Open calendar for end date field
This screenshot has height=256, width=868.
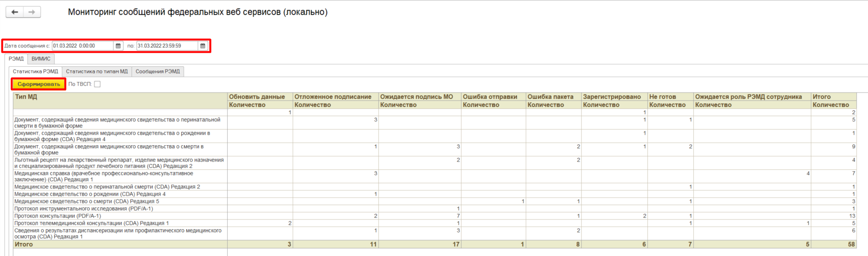pos(203,46)
